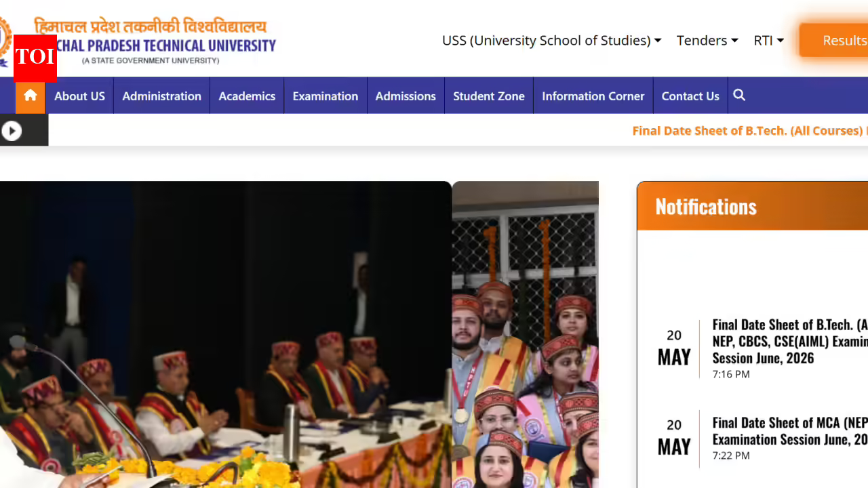Open the search magnifier icon

739,96
